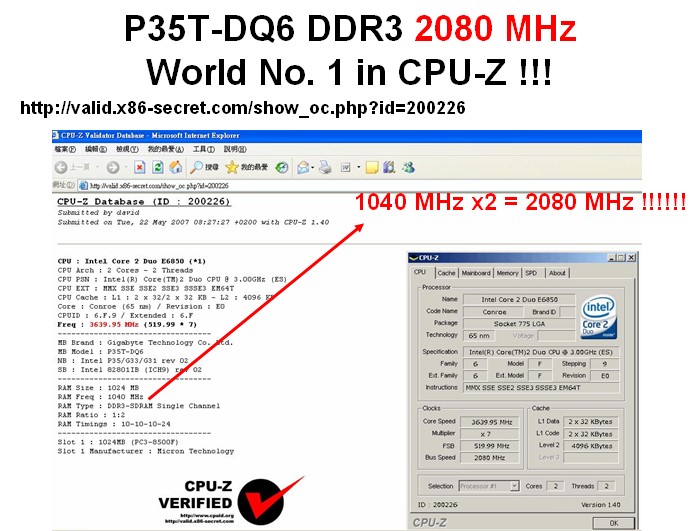Click the browser address bar URL field
This screenshot has height=531, width=692.
(200, 185)
